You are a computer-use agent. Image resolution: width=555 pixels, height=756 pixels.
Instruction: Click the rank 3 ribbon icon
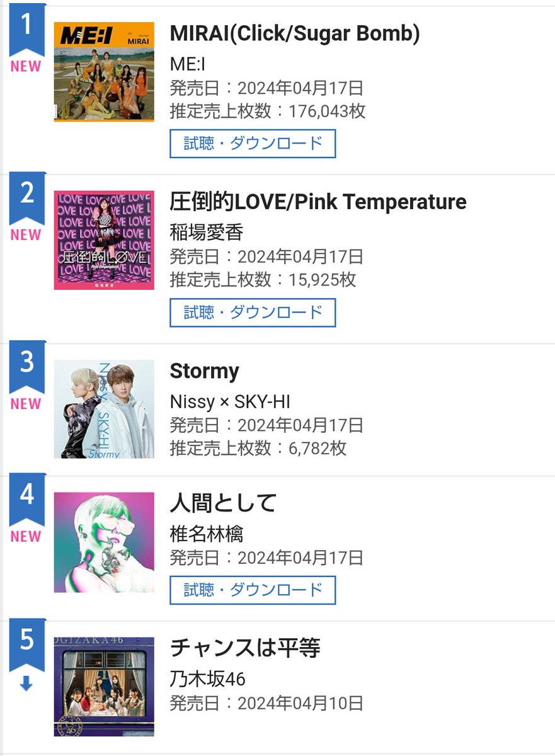tap(26, 365)
